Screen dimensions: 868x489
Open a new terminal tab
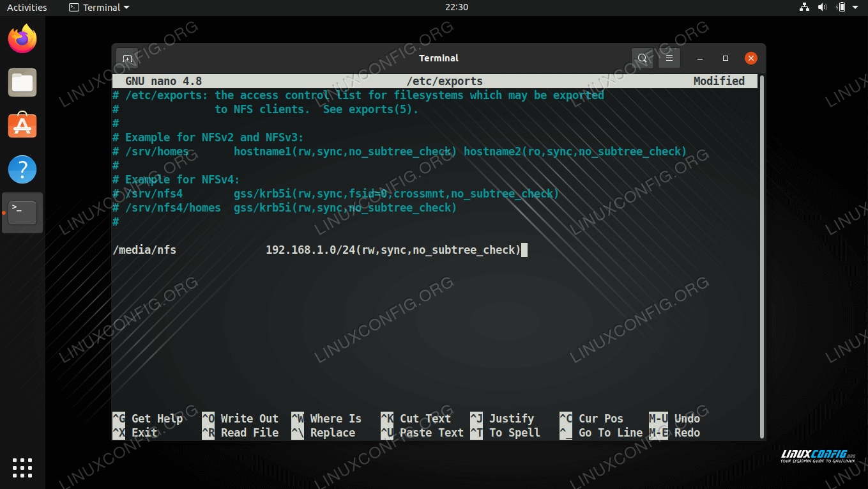point(127,58)
